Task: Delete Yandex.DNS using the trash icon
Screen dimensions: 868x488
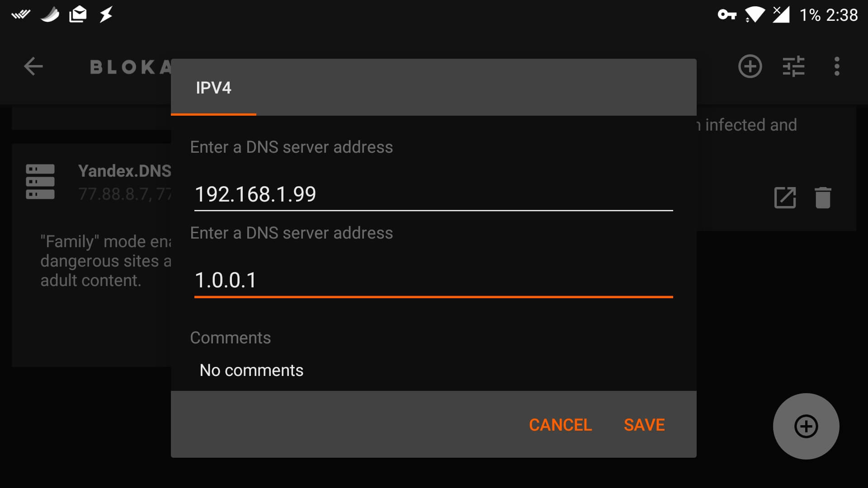Action: point(823,197)
